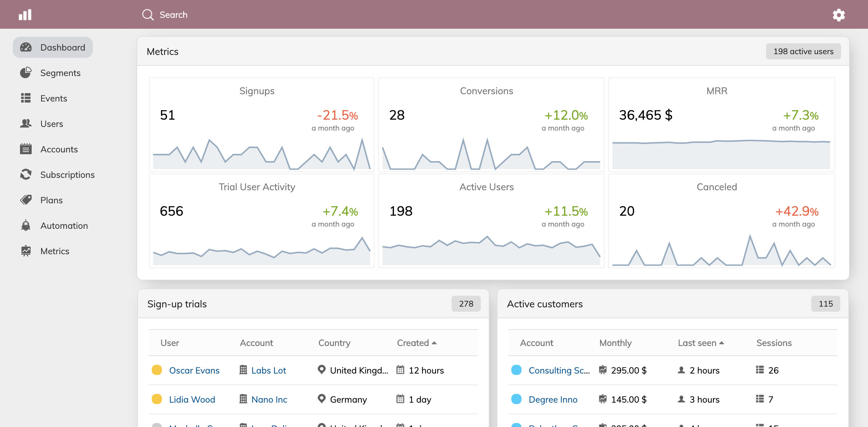Open the Consulting Sc... account link
Screen dimensions: 868x427
(559, 370)
